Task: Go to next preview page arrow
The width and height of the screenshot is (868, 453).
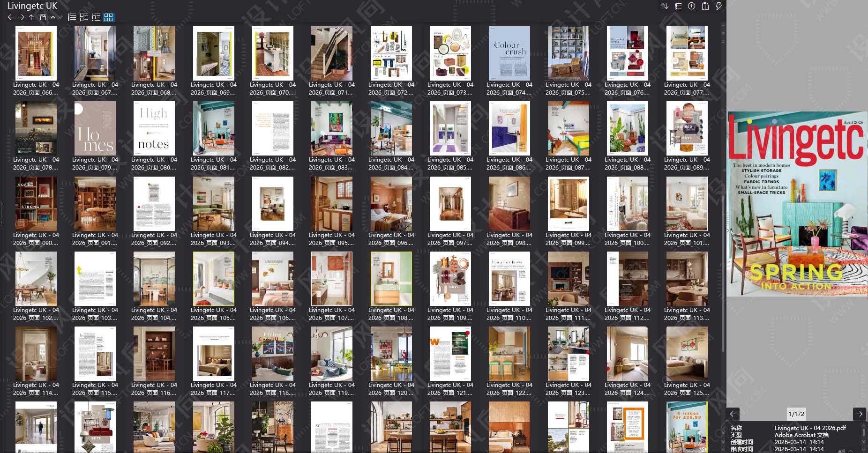Action: pos(859,414)
